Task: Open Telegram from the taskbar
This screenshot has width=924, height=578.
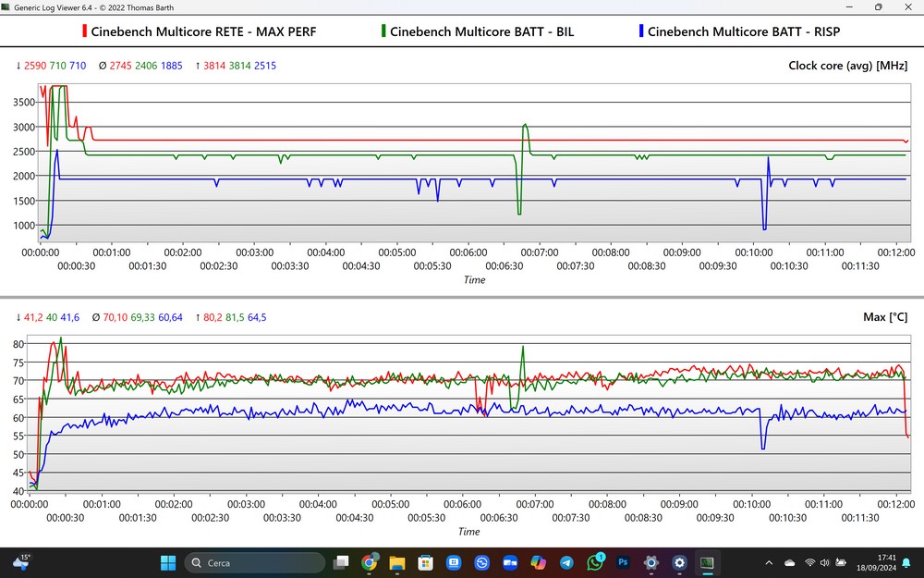Action: coord(566,562)
